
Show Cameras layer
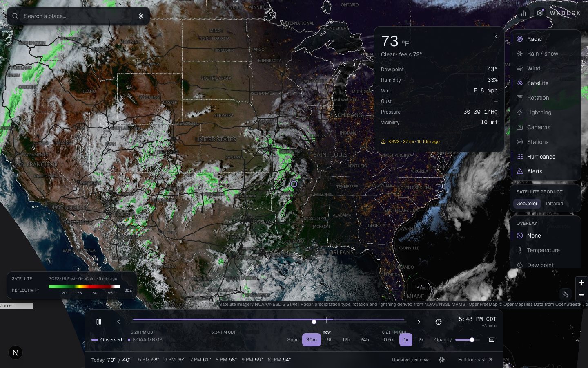[x=546, y=127]
